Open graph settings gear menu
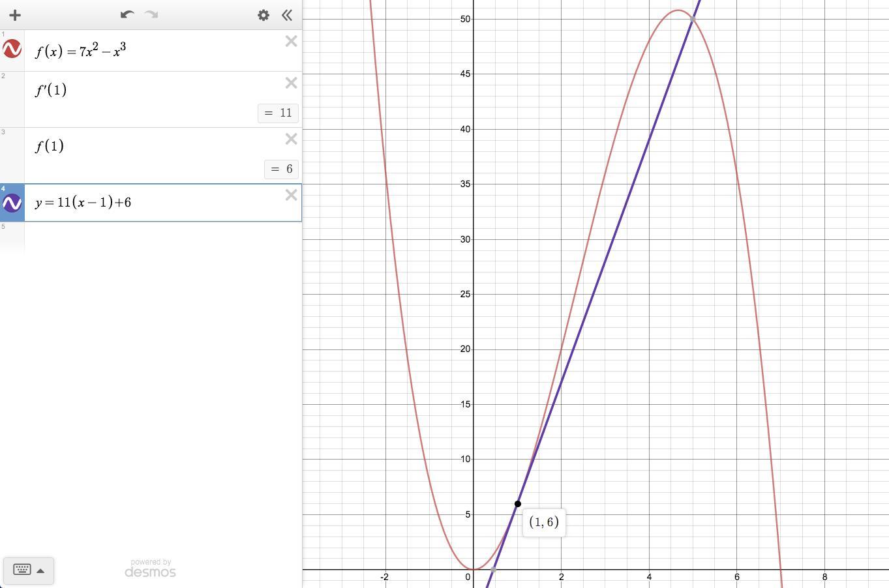The image size is (889, 588). tap(264, 15)
